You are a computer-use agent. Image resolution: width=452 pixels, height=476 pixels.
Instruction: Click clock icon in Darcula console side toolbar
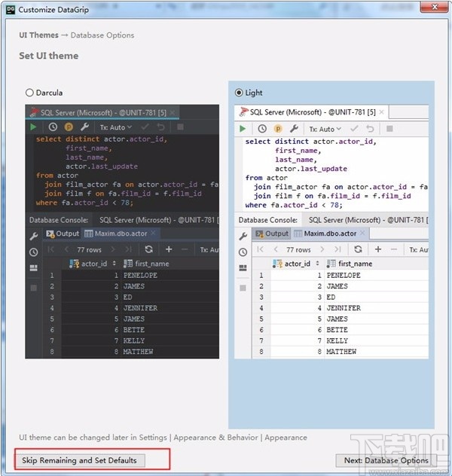pos(34,252)
